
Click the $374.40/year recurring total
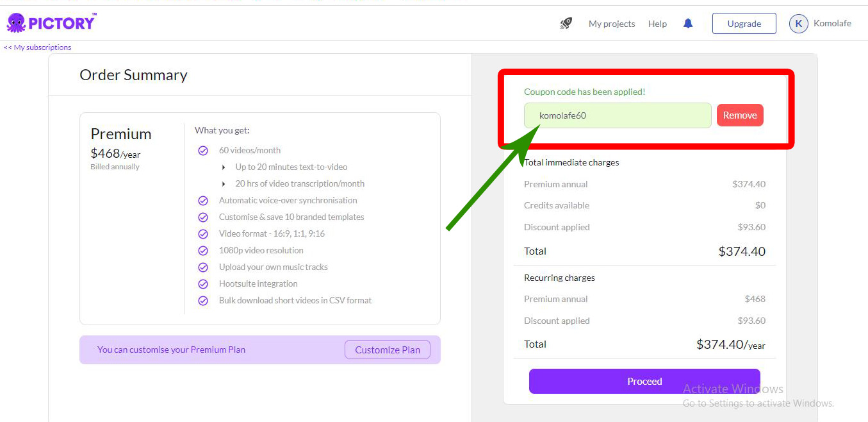click(x=731, y=344)
